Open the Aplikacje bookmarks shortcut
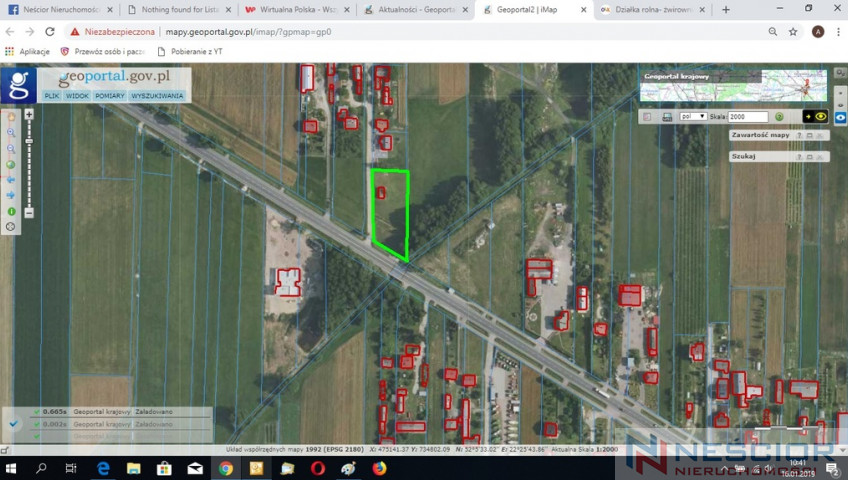Image resolution: width=848 pixels, height=480 pixels. tap(27, 51)
